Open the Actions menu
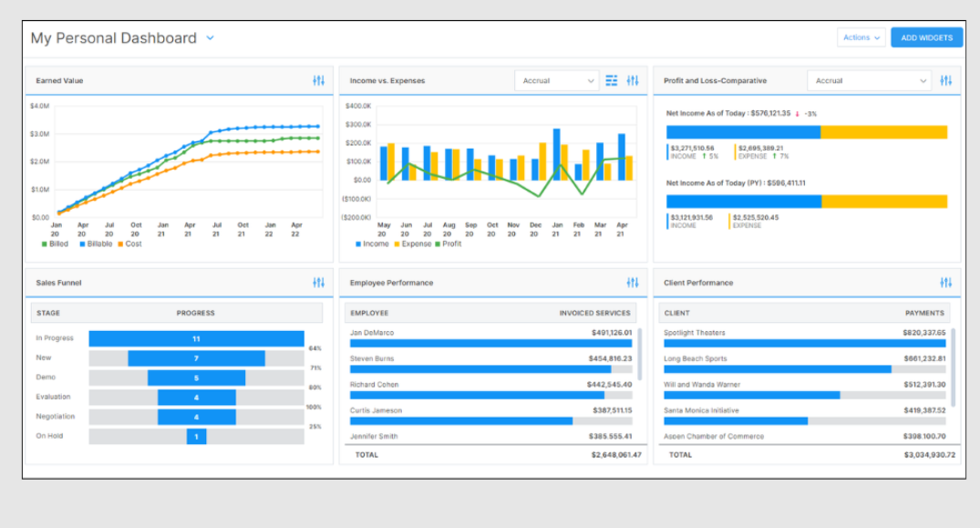The height and width of the screenshot is (528, 980). (861, 37)
